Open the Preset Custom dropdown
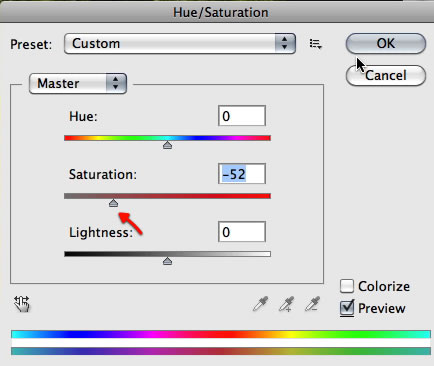The height and width of the screenshot is (366, 434). (x=180, y=43)
